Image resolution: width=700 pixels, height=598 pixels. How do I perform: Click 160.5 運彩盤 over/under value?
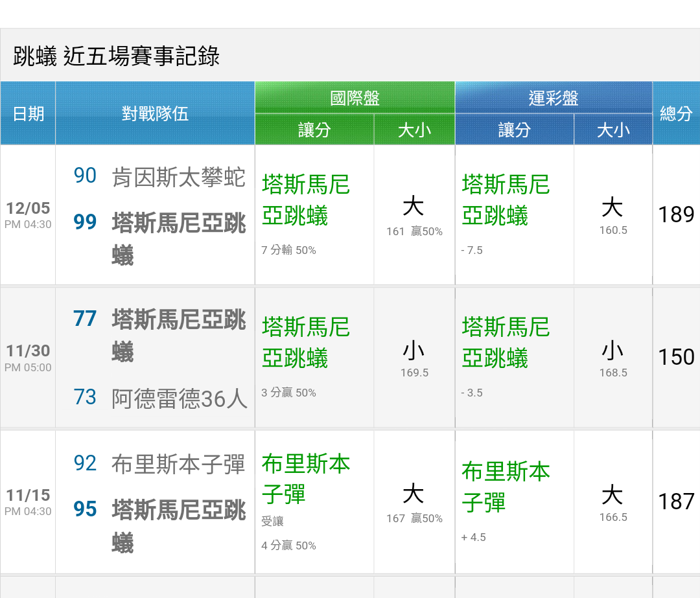pyautogui.click(x=613, y=230)
